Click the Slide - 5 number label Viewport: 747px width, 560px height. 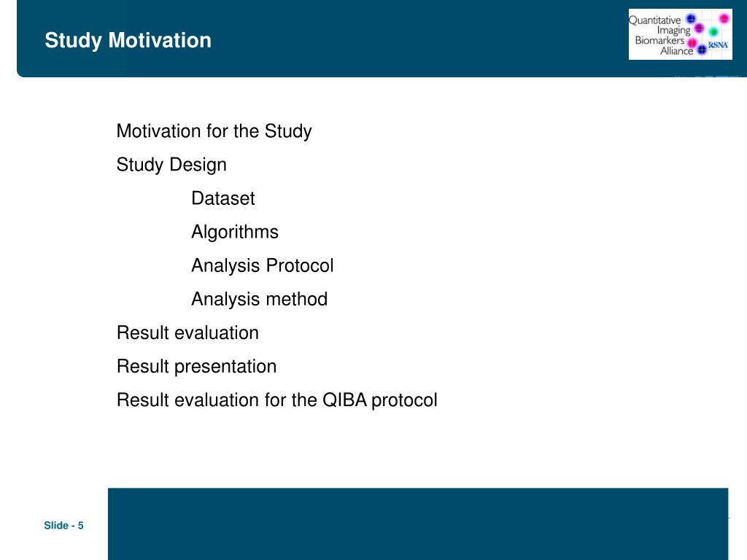pyautogui.click(x=64, y=525)
